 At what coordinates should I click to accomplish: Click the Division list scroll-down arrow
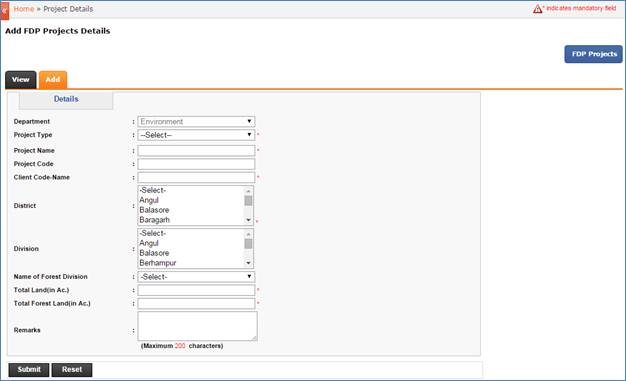coord(248,263)
